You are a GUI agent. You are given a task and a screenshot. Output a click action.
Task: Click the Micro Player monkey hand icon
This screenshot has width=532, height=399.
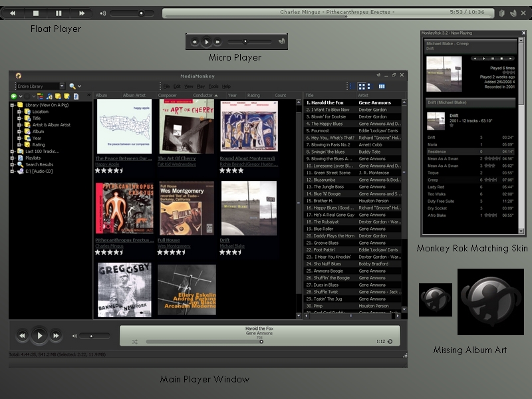click(x=281, y=41)
